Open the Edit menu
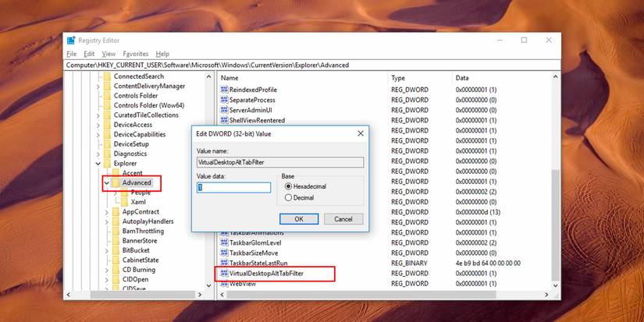This screenshot has height=322, width=644. point(89,54)
